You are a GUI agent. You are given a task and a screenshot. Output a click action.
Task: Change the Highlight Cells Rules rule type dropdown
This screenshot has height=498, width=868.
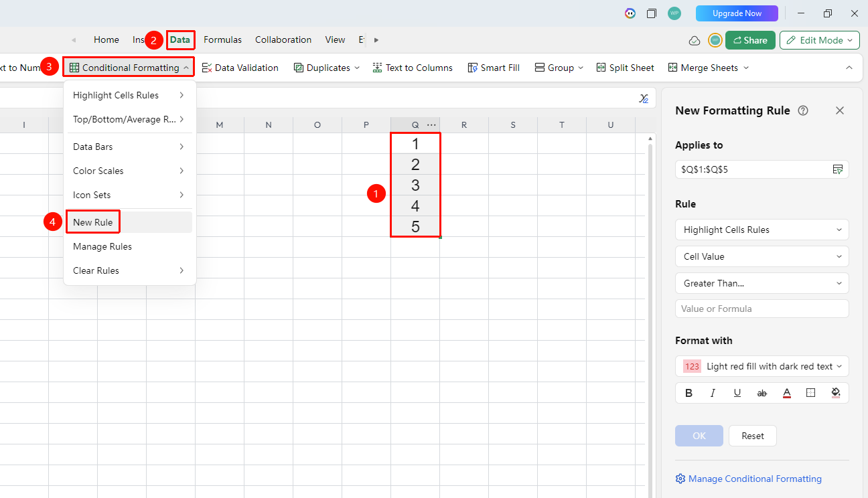pyautogui.click(x=762, y=230)
